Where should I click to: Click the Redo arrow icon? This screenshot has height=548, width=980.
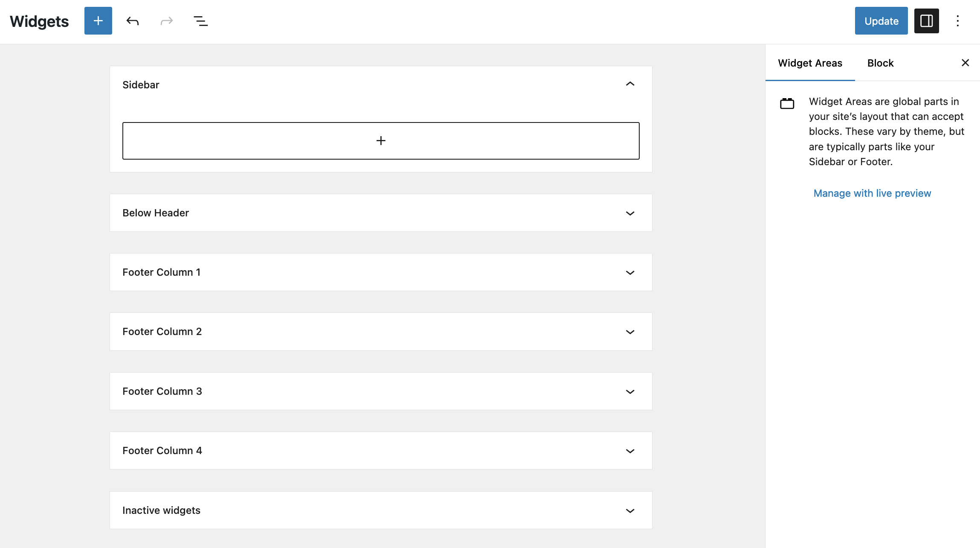[166, 21]
